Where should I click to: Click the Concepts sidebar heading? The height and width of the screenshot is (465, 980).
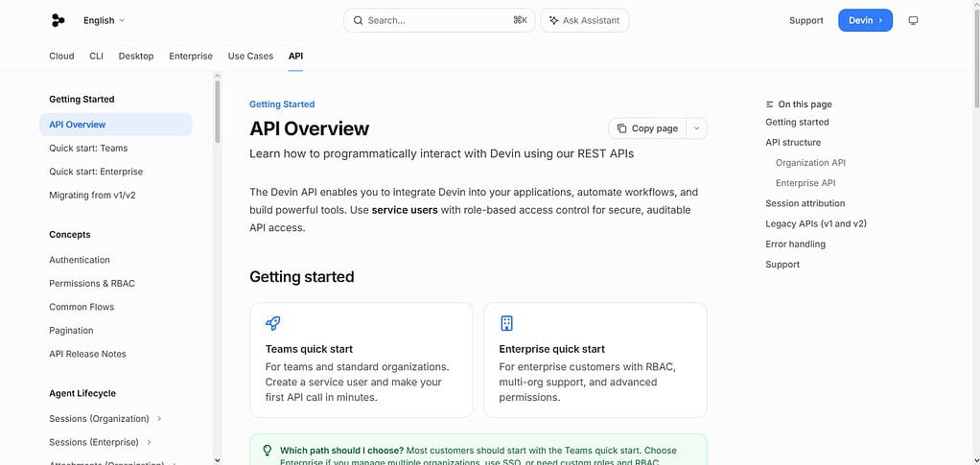70,235
